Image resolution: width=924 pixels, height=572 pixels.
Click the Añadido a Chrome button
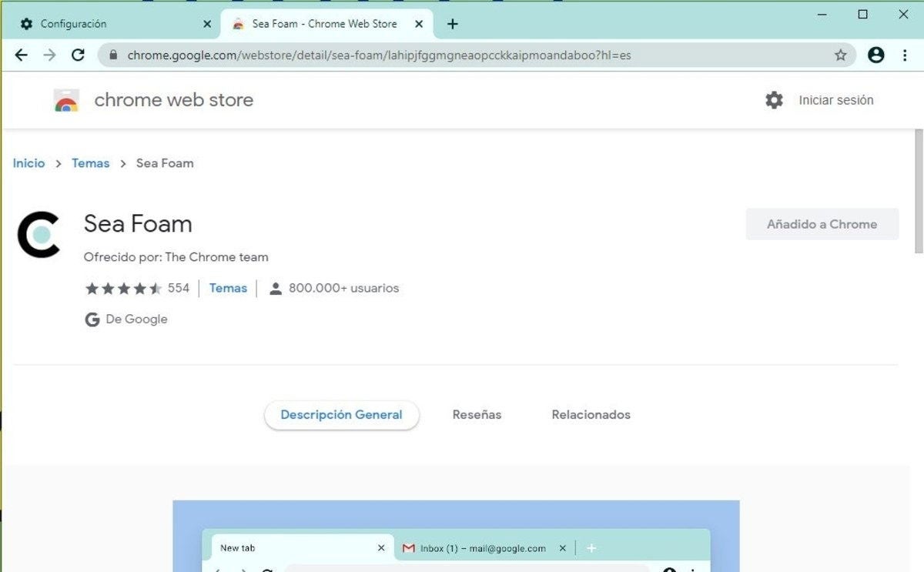point(822,224)
